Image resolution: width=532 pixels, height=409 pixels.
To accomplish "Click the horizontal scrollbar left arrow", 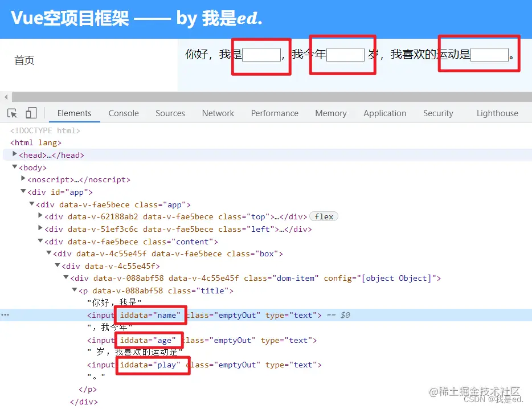I will [x=6, y=97].
